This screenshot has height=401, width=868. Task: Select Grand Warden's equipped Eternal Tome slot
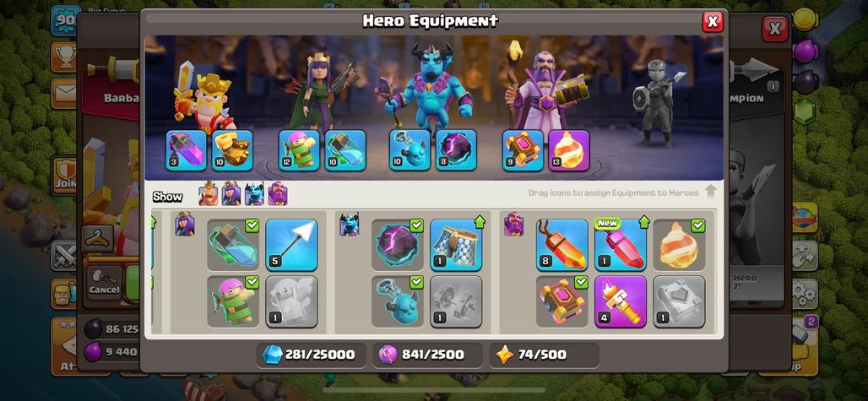click(524, 150)
